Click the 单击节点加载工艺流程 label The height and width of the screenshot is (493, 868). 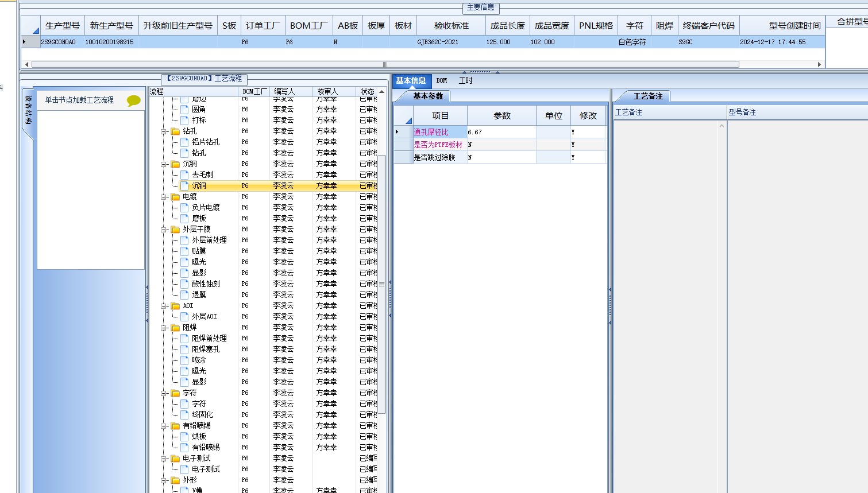pyautogui.click(x=79, y=100)
